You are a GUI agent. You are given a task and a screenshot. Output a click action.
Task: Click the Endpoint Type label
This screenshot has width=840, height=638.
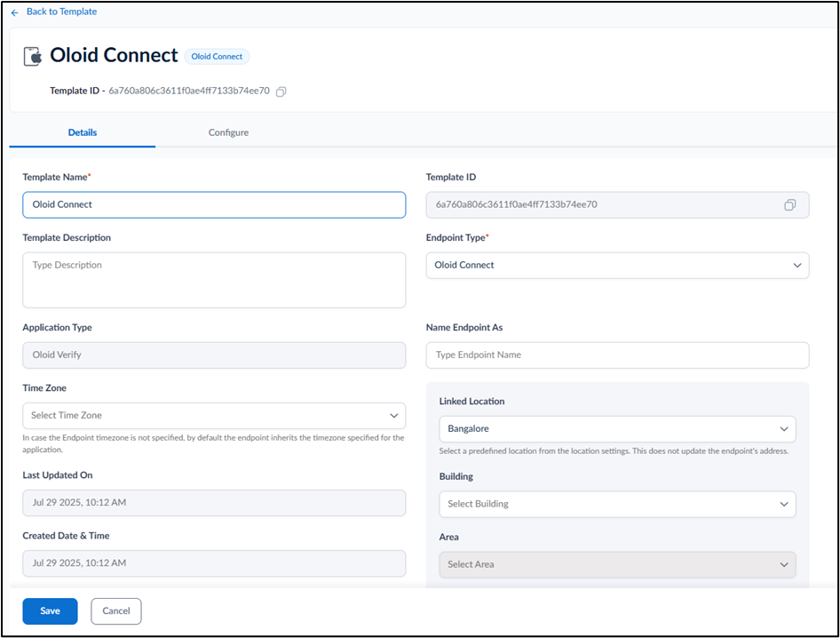457,237
